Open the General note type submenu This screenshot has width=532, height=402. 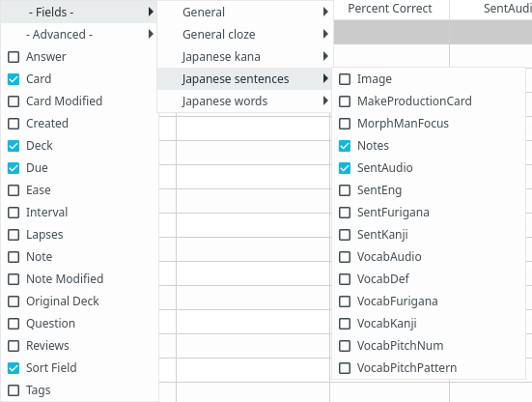pyautogui.click(x=244, y=12)
